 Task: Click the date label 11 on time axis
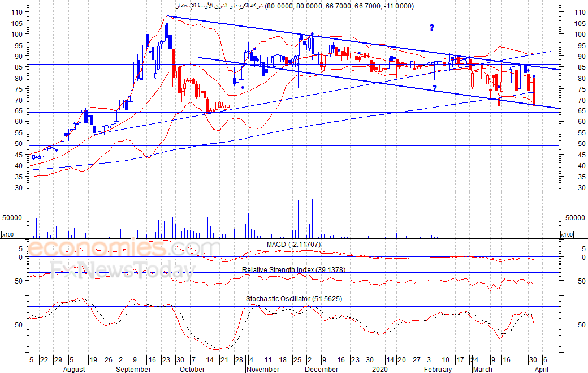[268, 360]
